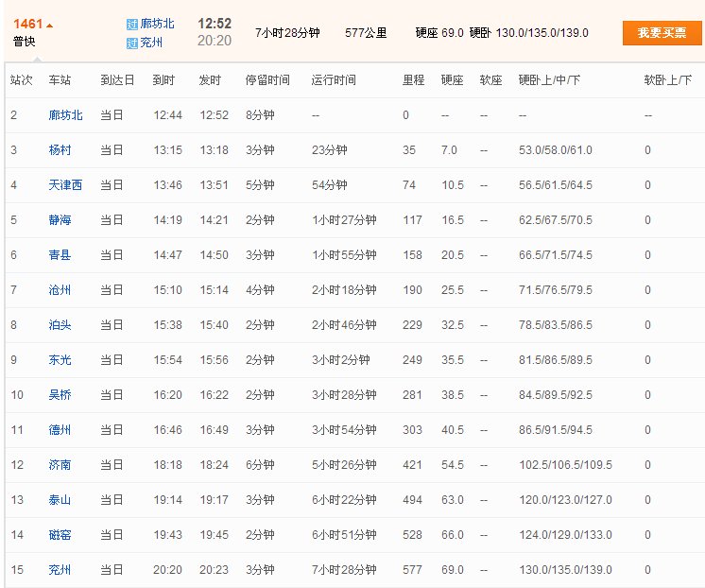Open 东光 station link
Viewport: 705px width, 588px height.
coord(60,360)
